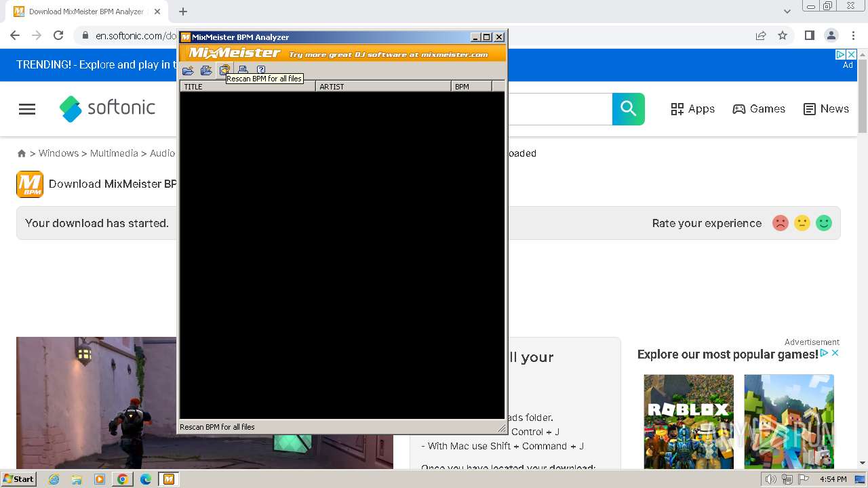
Task: Reload the Softonic page
Action: (x=58, y=35)
